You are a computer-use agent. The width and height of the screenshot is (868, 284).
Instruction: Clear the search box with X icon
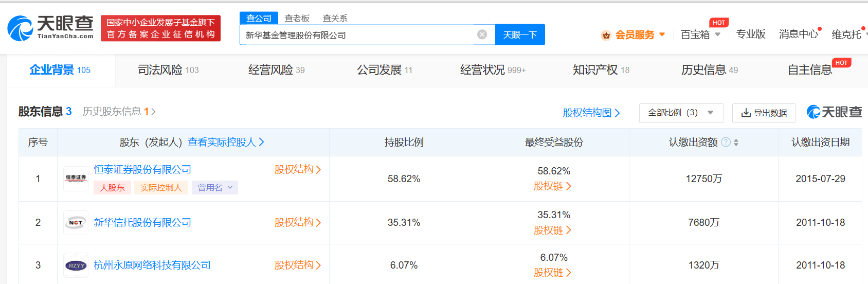pos(482,34)
